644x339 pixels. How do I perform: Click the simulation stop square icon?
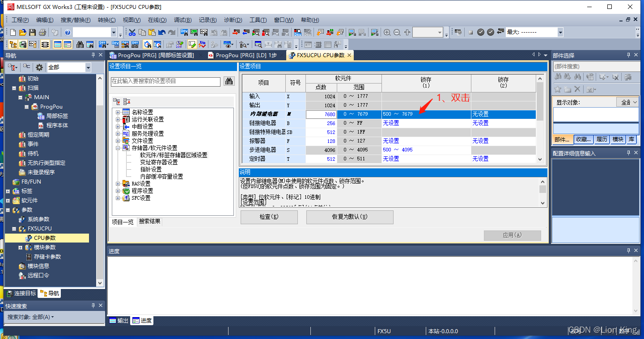(x=470, y=32)
